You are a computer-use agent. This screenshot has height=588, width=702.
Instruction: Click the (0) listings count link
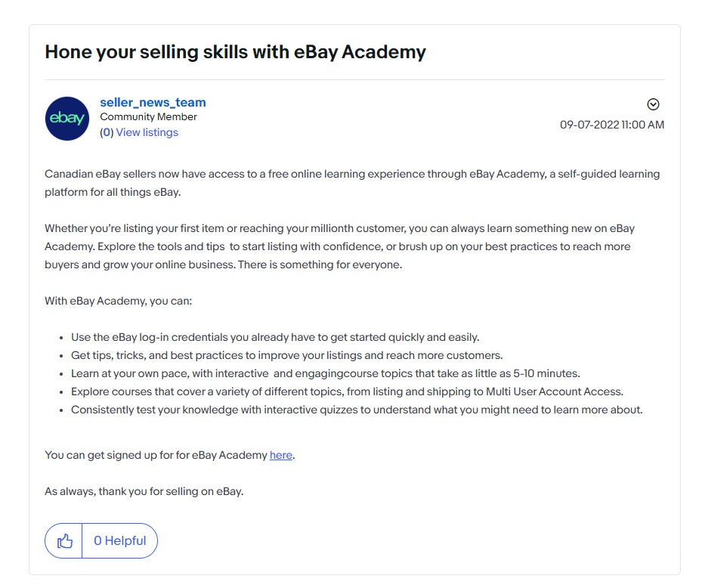pos(107,132)
